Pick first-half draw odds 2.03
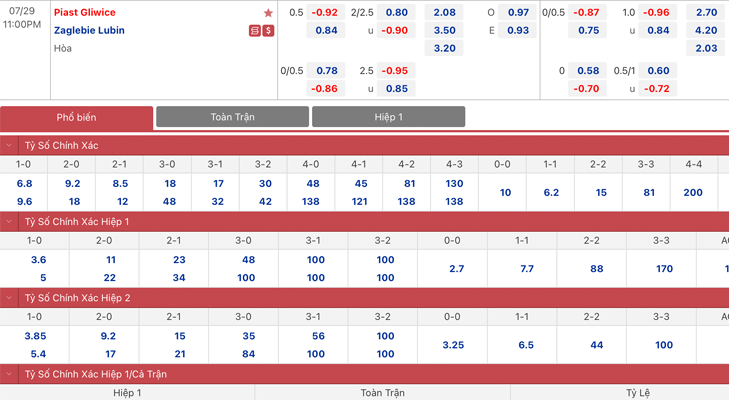 coord(706,48)
